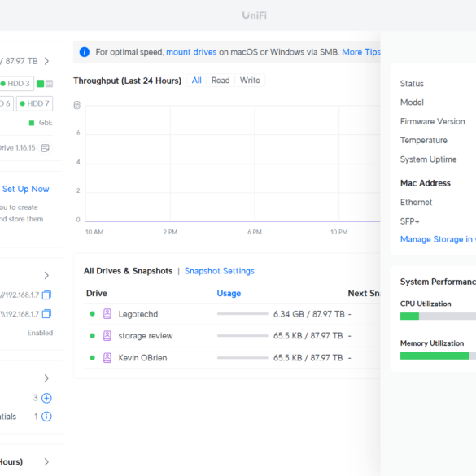Click the SFP+ label

pyautogui.click(x=409, y=221)
